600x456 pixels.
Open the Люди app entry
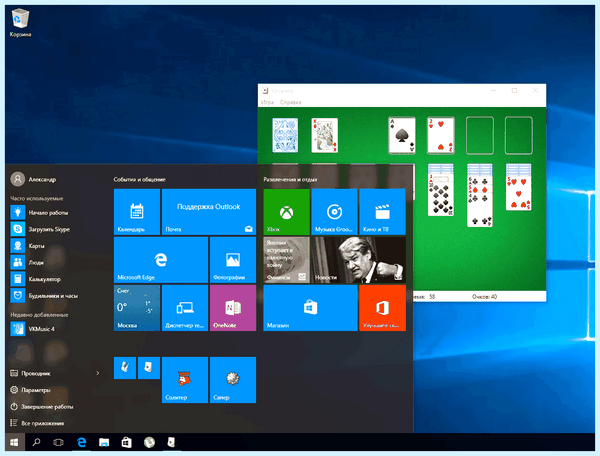pyautogui.click(x=27, y=262)
